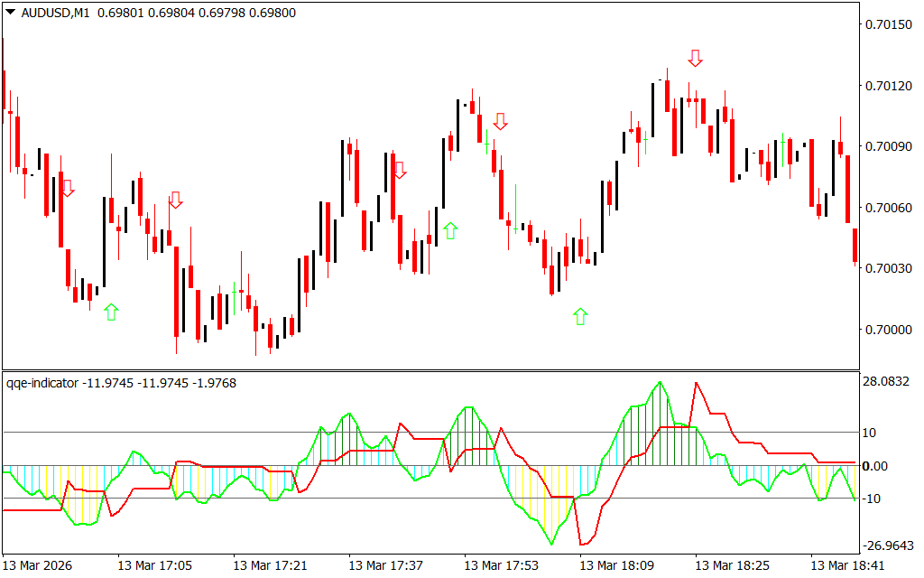Click the -26.9643 indicator scale value

point(888,545)
